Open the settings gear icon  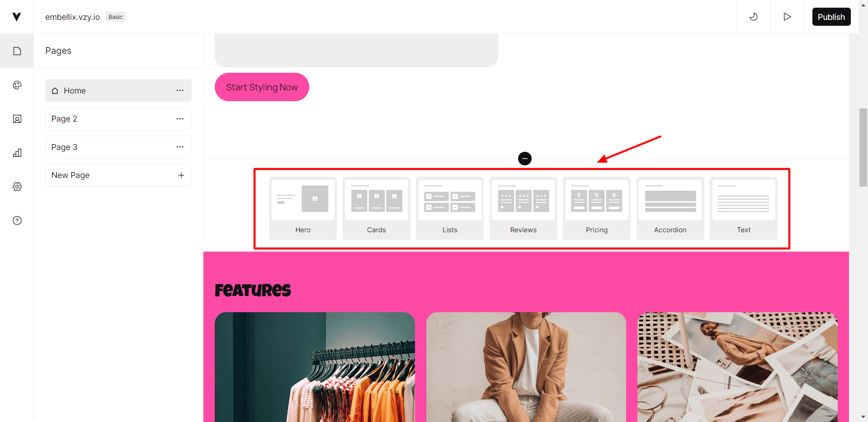click(x=17, y=187)
